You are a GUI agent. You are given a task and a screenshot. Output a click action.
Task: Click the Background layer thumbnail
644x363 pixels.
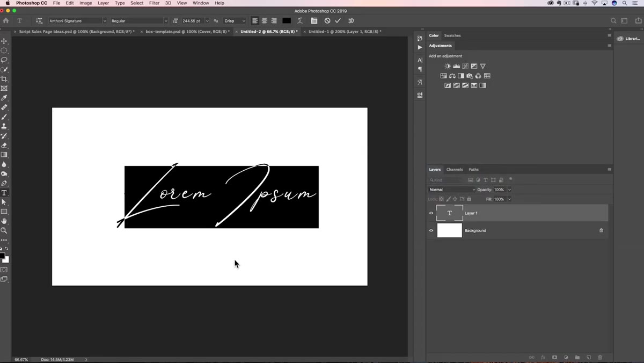click(450, 230)
